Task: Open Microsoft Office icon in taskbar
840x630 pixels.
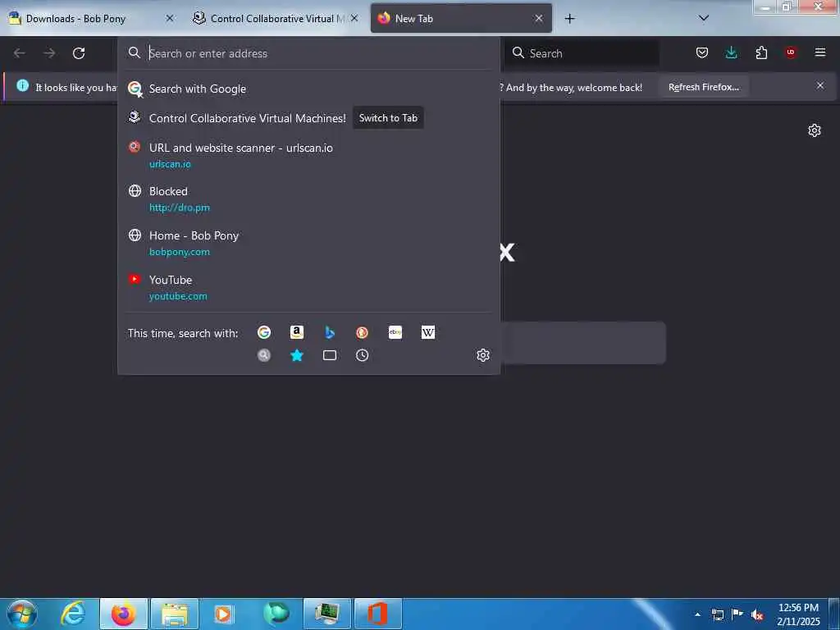Action: [378, 614]
